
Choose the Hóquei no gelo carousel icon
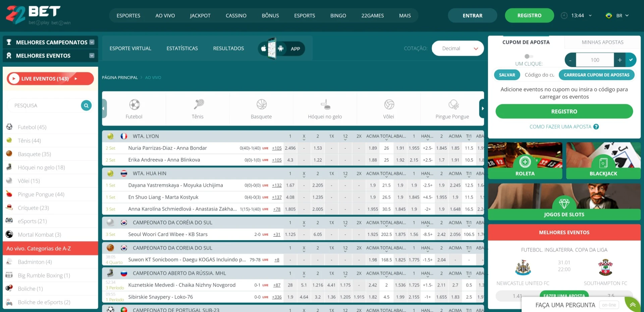325,105
